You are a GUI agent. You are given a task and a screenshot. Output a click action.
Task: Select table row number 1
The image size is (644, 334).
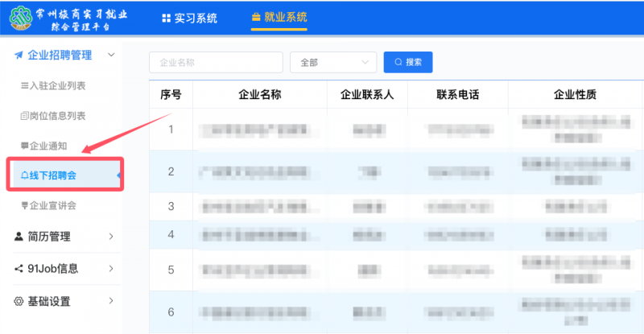coord(396,130)
